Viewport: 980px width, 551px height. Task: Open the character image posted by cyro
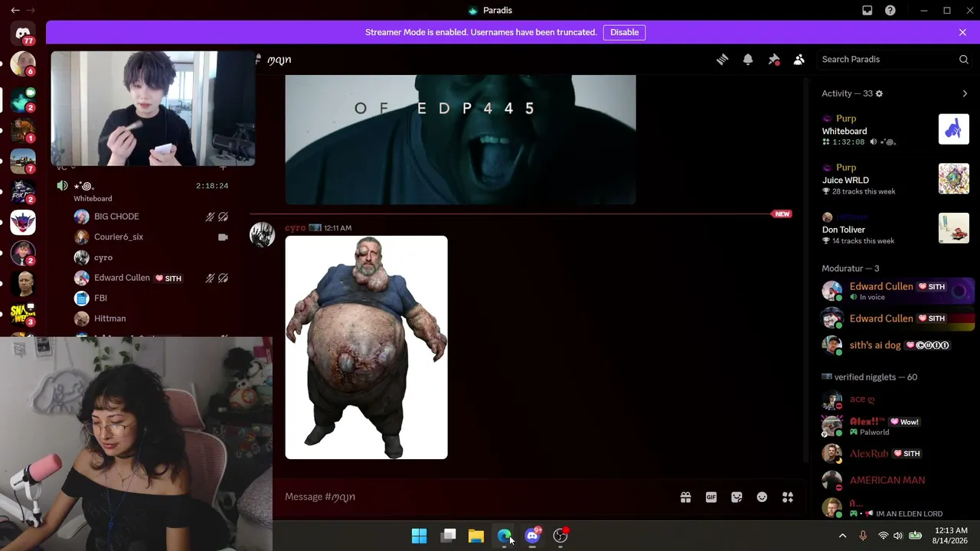coord(366,347)
